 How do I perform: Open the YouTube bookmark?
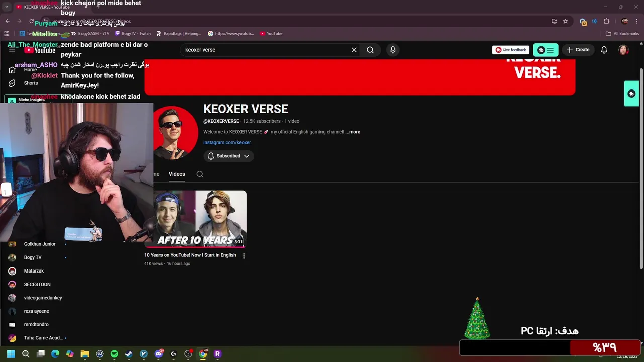click(271, 34)
